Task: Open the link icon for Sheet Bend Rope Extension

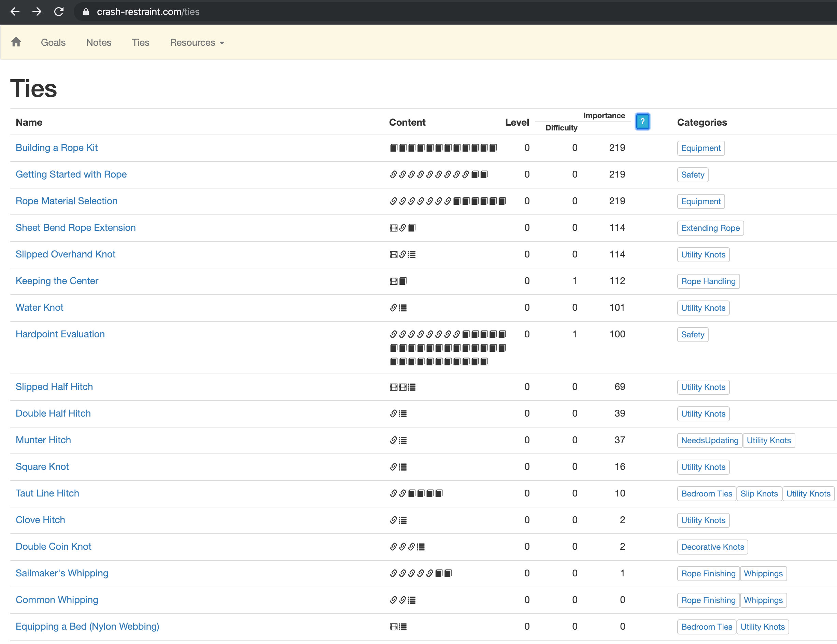Action: coord(402,228)
